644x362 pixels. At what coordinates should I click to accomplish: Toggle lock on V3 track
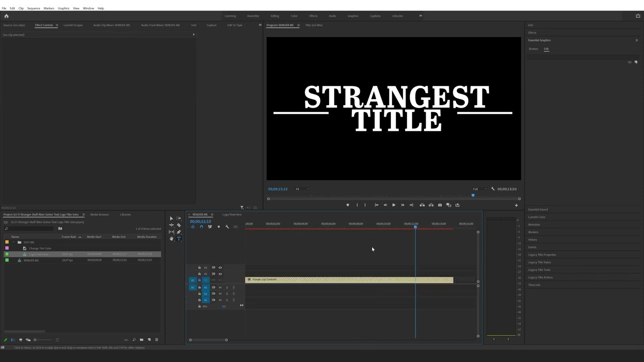[x=199, y=267]
